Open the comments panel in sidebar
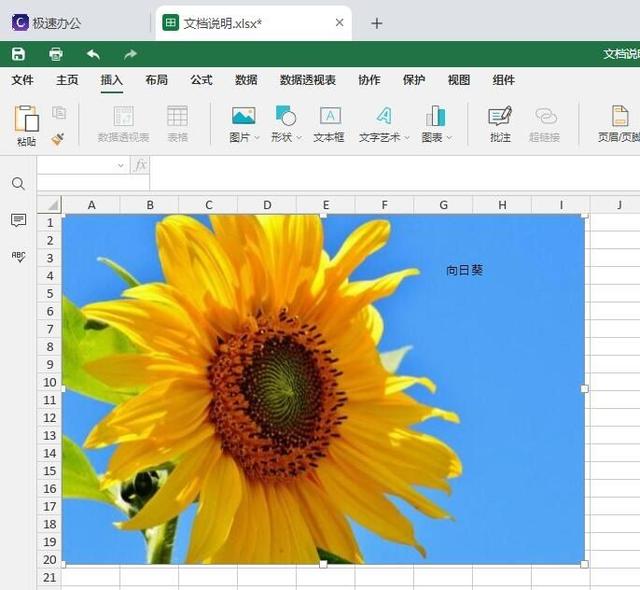640x590 pixels. [x=18, y=220]
